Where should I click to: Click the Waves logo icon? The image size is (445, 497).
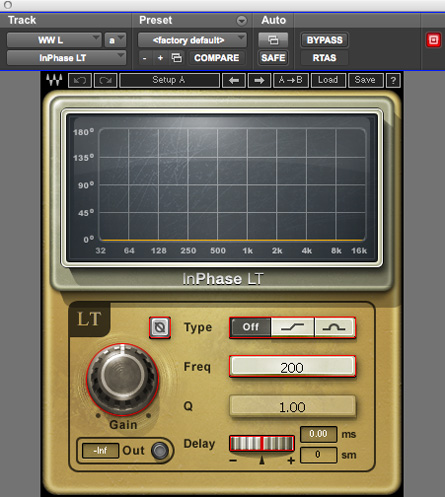(x=54, y=80)
